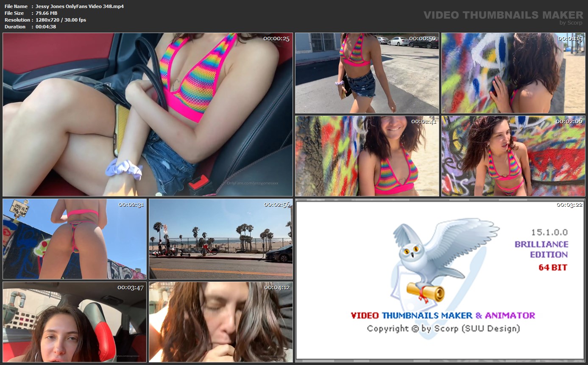The height and width of the screenshot is (365, 588).
Task: Click the Video Thumbnails Maker watermark in header
Action: pyautogui.click(x=503, y=15)
